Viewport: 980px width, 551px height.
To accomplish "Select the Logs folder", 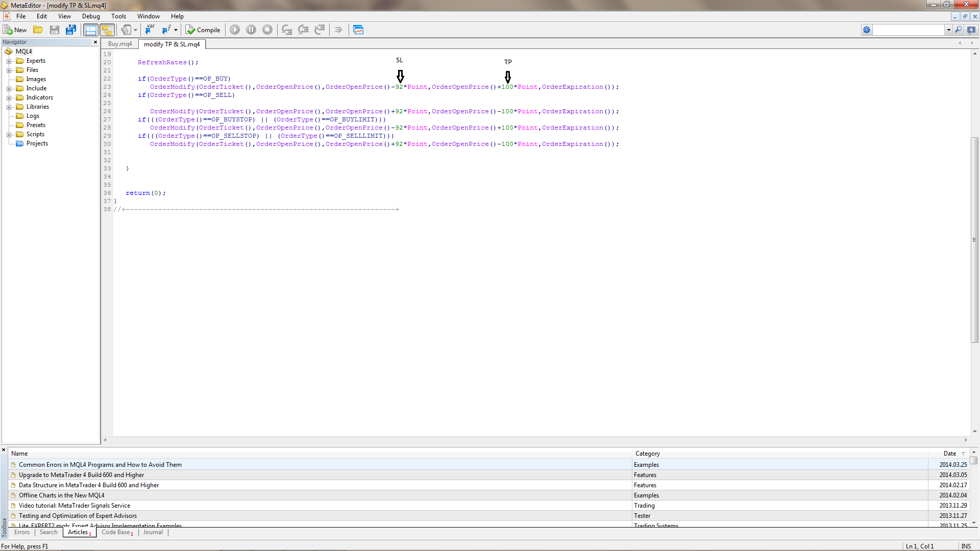I will 33,116.
